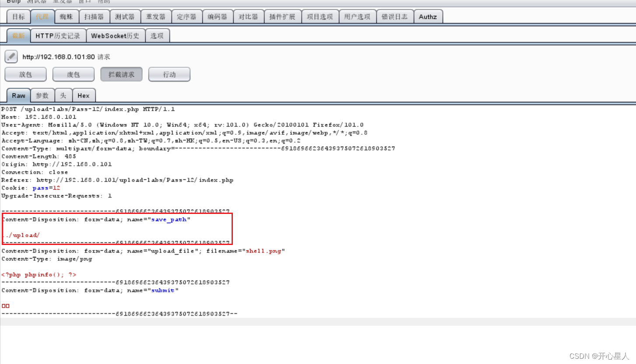Viewport: 636px width, 364px height.
Task: Open the 项目选项 tab
Action: [x=320, y=17]
